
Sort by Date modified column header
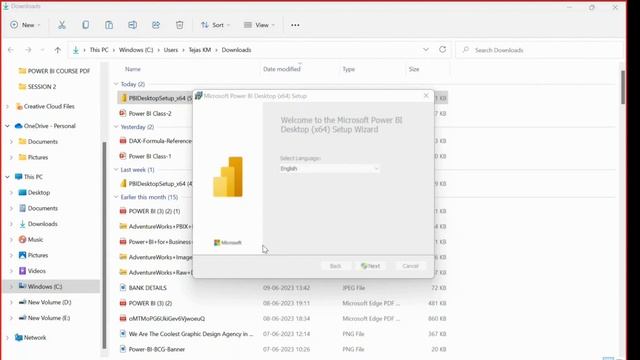(282, 69)
